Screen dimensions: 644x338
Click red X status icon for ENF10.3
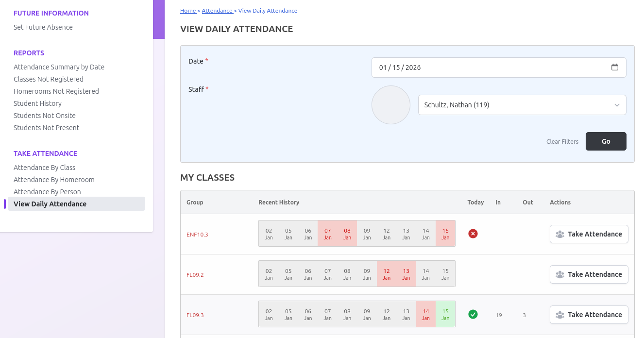tap(473, 234)
